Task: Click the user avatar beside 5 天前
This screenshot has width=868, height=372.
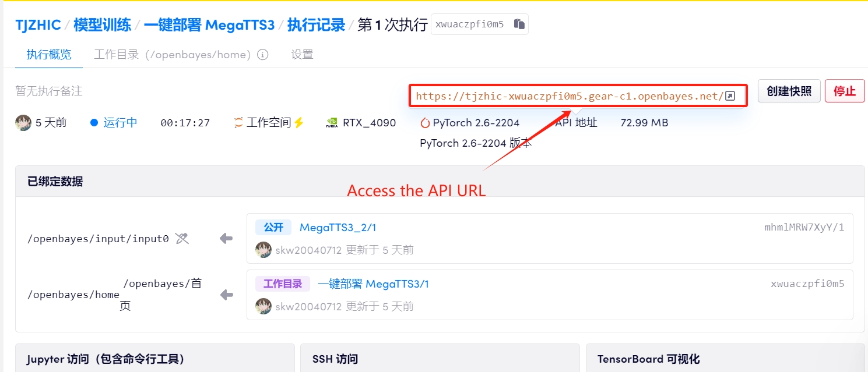Action: click(23, 123)
